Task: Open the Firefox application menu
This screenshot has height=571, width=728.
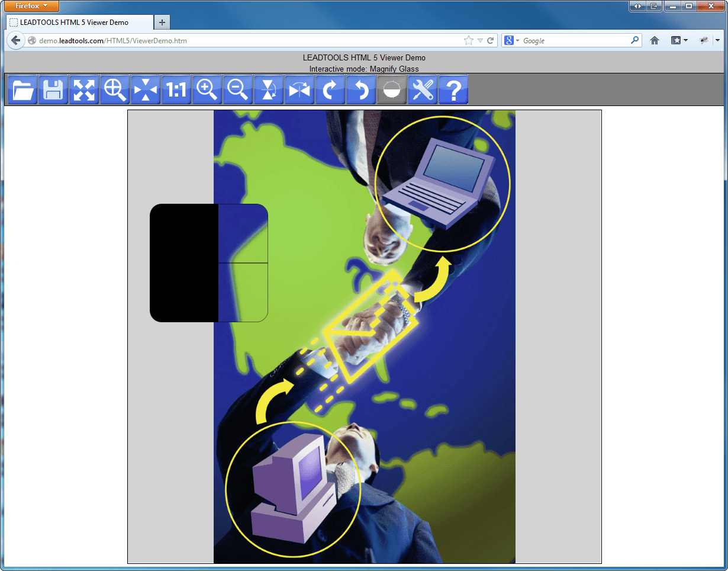Action: (x=31, y=6)
